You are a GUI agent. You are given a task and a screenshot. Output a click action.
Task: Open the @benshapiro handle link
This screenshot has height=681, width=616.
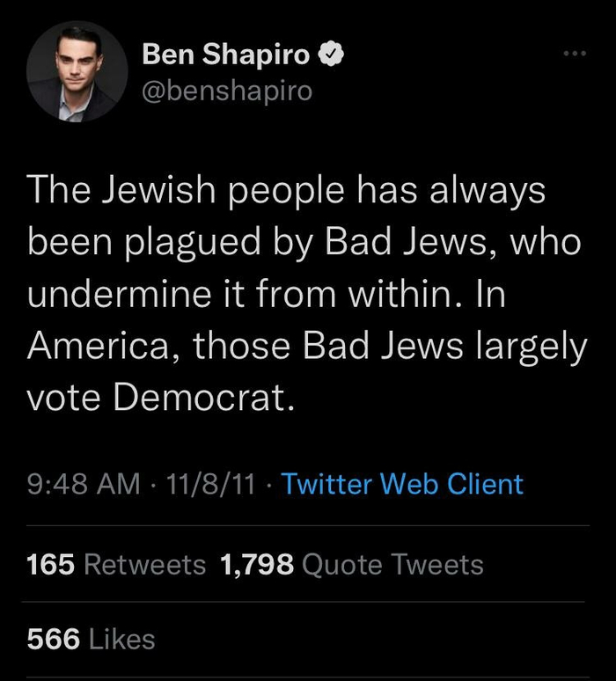pyautogui.click(x=227, y=91)
